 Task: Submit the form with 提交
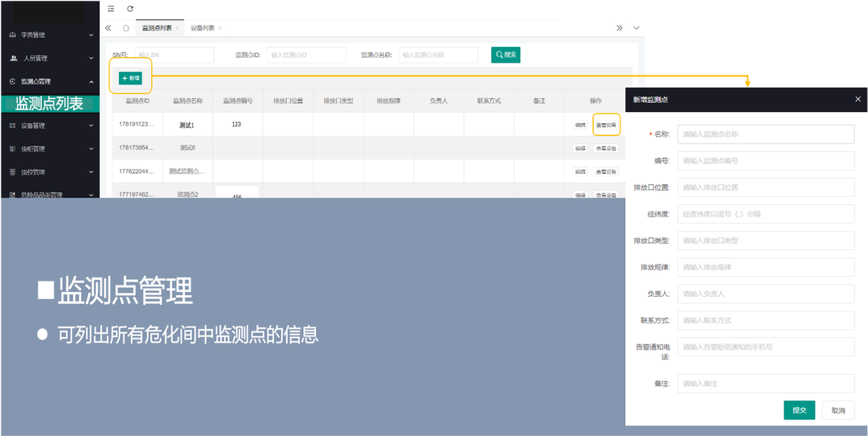coord(800,410)
